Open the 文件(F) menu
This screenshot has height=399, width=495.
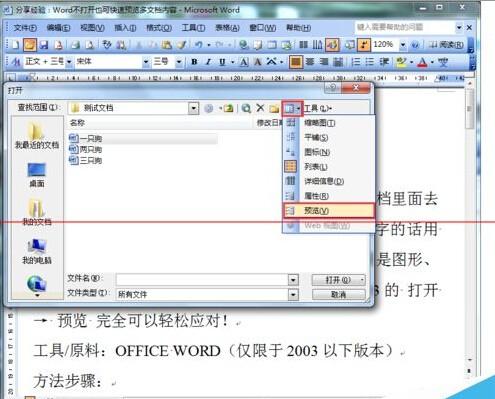click(x=25, y=28)
